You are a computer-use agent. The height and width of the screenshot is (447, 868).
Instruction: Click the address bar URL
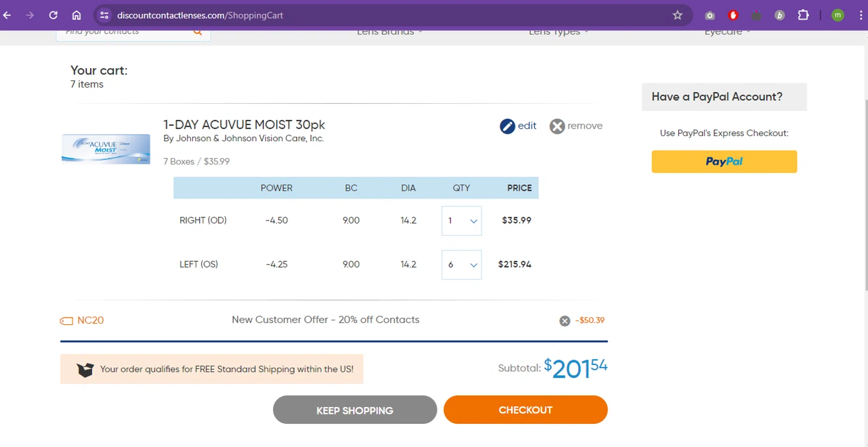pos(200,15)
